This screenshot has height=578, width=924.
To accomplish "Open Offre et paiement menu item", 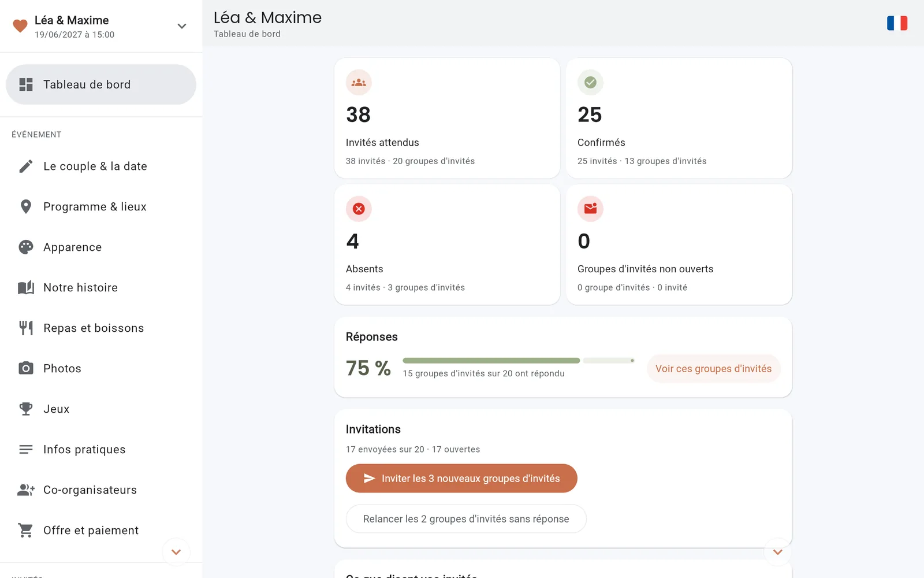I will 101,531.
